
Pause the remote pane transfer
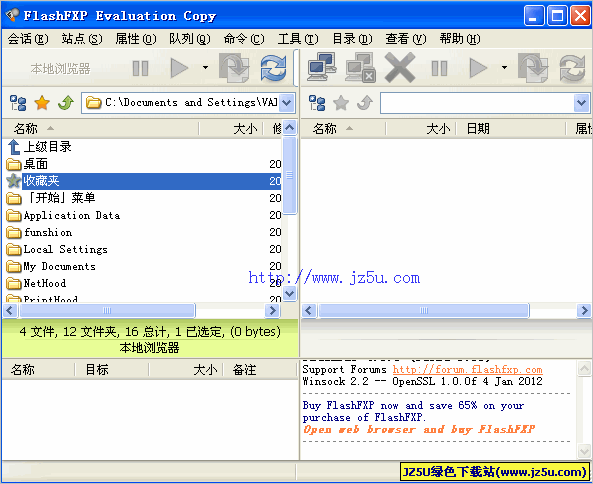point(439,68)
